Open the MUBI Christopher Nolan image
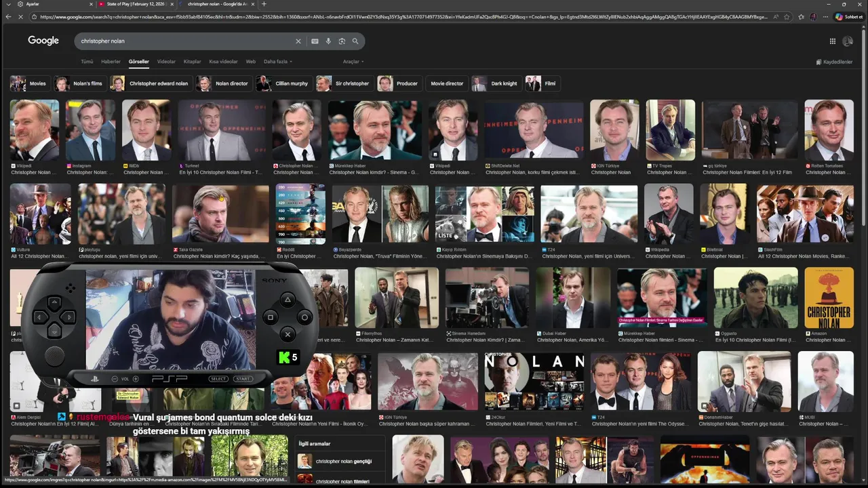 pyautogui.click(x=825, y=382)
